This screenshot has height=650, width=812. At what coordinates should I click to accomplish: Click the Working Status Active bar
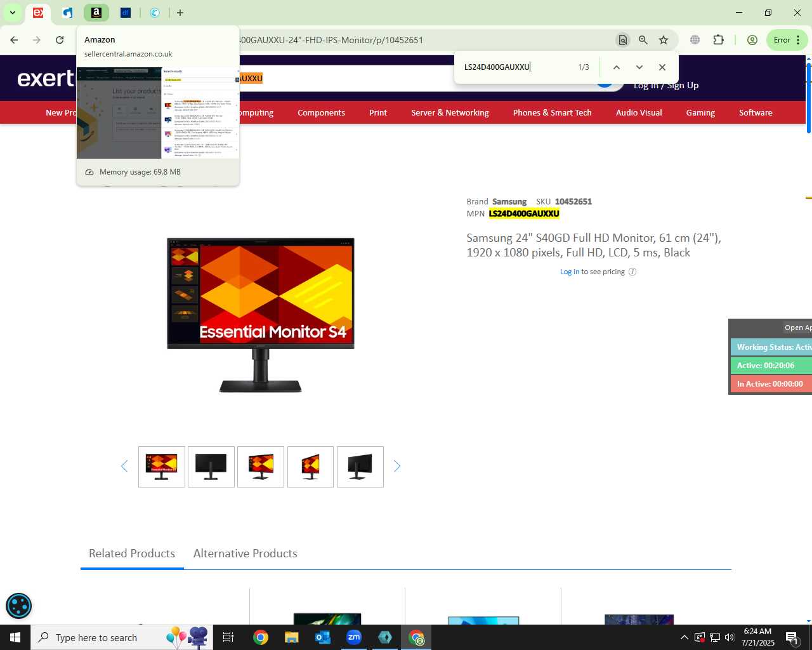pos(771,347)
